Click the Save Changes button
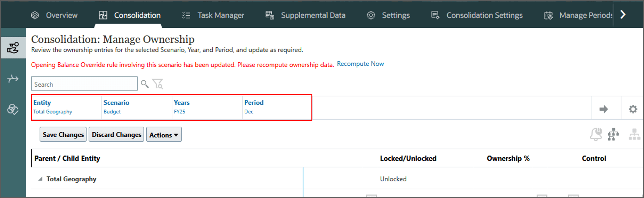644x198 pixels. pos(63,135)
